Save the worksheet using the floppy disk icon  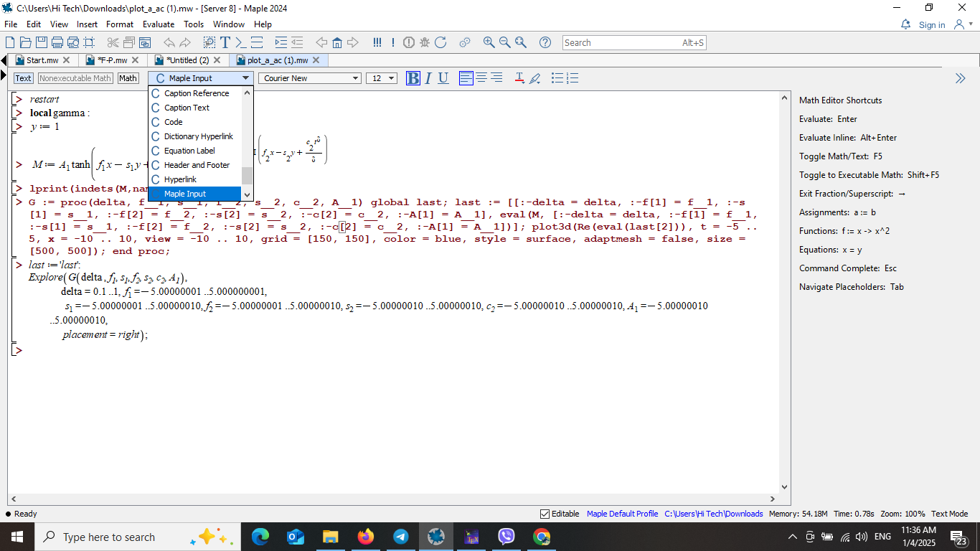(42, 42)
